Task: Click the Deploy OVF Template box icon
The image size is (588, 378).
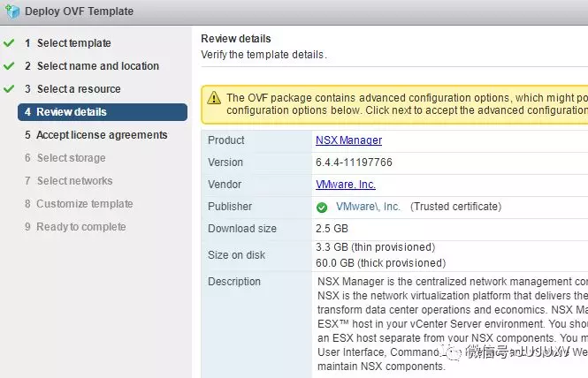Action: click(x=11, y=12)
